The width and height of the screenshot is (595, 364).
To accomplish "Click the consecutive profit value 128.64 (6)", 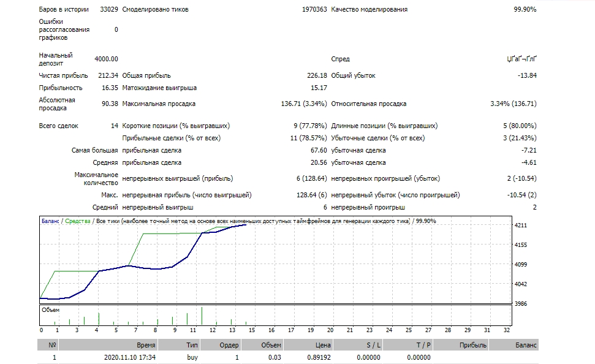I will click(311, 195).
